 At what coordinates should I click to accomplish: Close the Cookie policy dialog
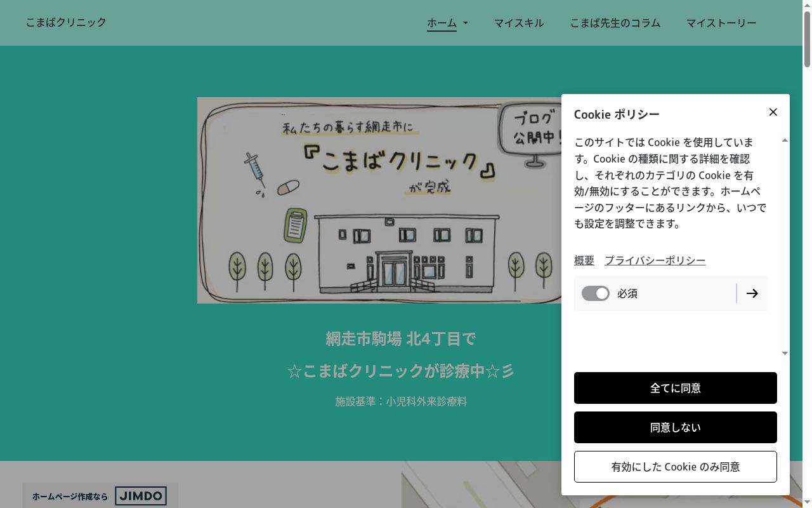[x=773, y=112]
